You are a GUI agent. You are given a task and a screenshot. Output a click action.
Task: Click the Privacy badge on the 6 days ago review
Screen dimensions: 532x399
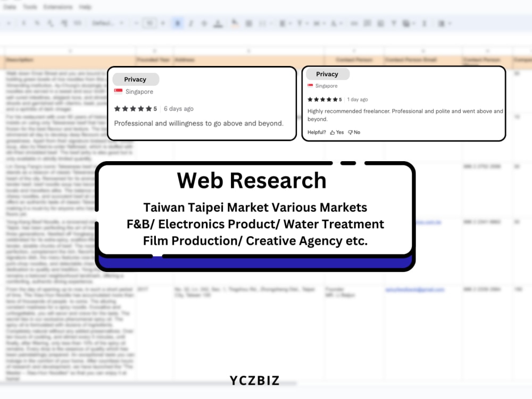(136, 79)
